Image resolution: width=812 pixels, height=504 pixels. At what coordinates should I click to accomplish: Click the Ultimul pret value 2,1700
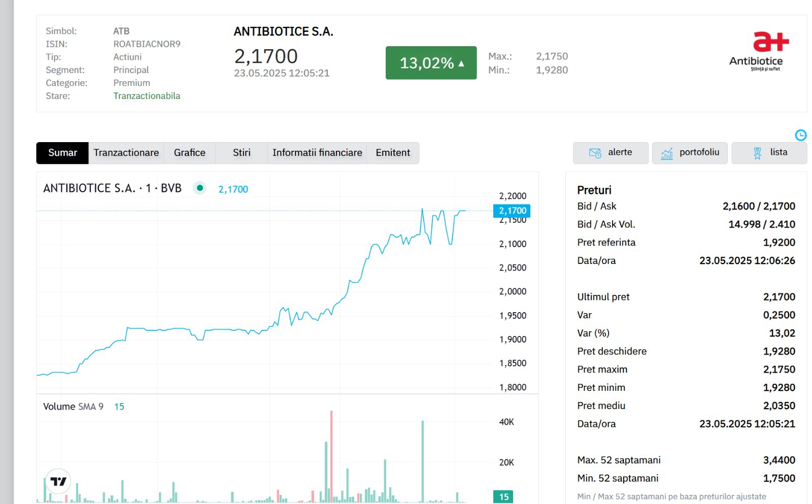click(779, 297)
